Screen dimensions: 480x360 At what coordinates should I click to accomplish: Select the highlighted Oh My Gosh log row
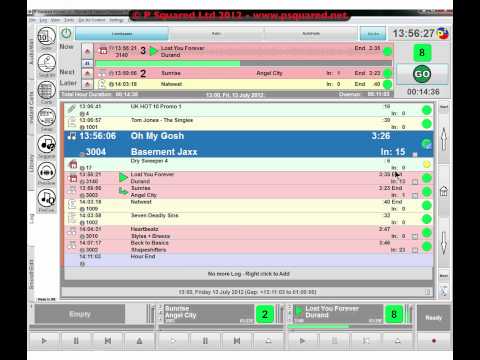(x=249, y=144)
